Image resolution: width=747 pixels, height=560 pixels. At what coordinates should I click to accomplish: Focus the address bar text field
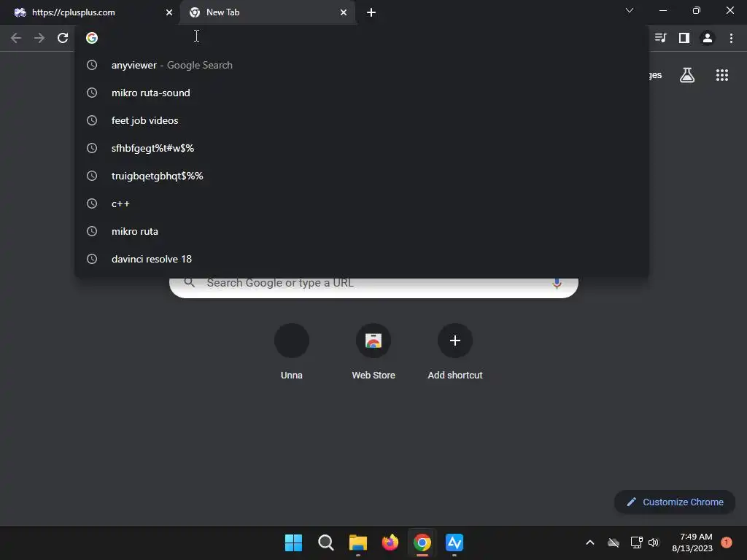[362, 38]
